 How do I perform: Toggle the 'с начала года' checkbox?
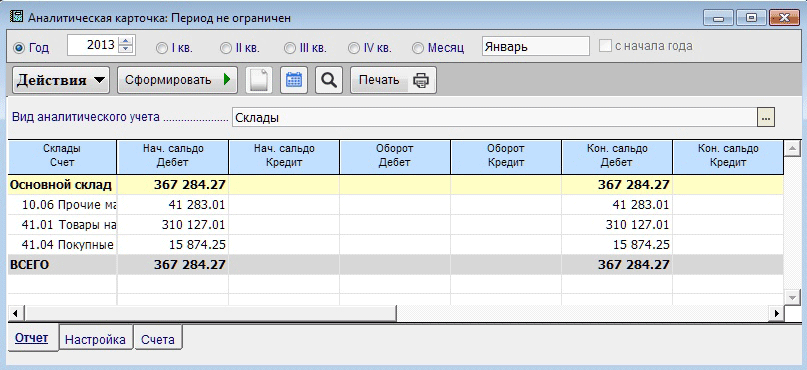click(605, 46)
